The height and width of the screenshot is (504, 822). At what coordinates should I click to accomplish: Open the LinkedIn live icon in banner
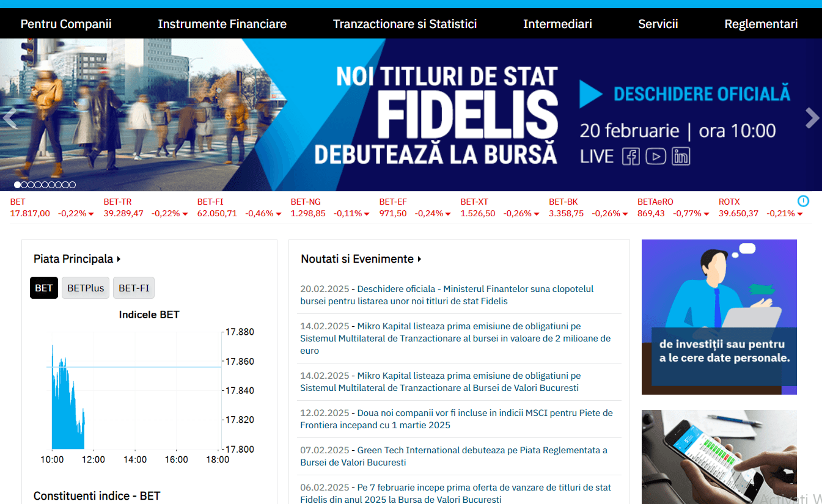click(681, 156)
